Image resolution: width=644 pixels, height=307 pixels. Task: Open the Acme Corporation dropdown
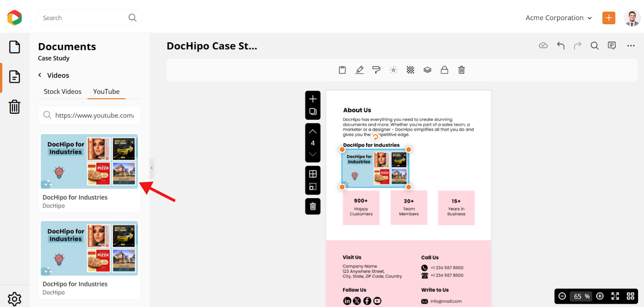pyautogui.click(x=559, y=18)
